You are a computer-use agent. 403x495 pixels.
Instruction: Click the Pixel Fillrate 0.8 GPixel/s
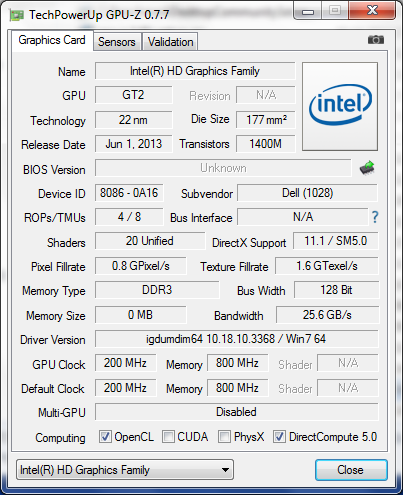[141, 266]
